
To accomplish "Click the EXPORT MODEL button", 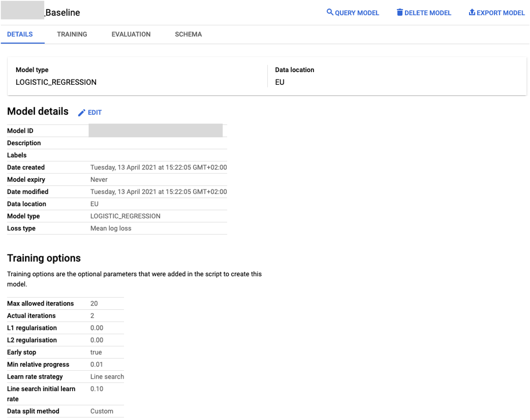I will 500,12.
